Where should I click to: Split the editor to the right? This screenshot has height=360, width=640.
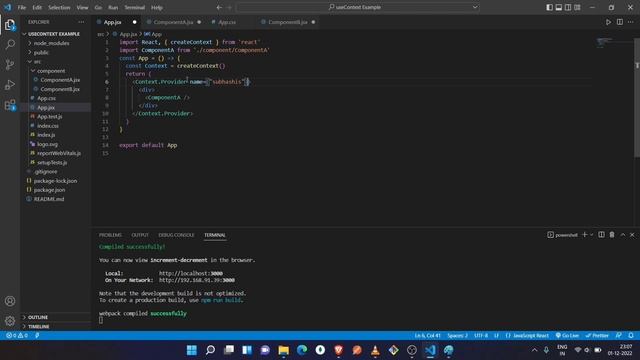pos(620,22)
